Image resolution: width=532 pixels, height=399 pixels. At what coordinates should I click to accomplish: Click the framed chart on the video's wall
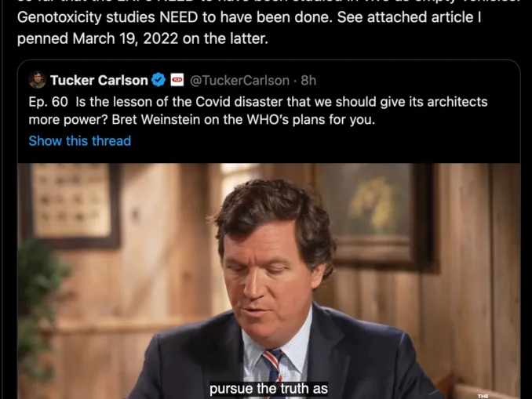pos(73,204)
